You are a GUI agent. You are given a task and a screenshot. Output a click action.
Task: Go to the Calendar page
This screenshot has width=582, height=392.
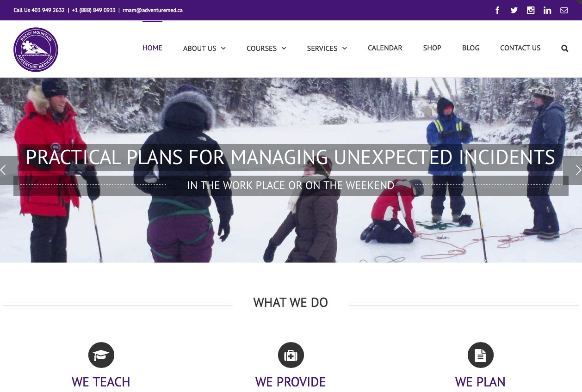click(x=385, y=48)
